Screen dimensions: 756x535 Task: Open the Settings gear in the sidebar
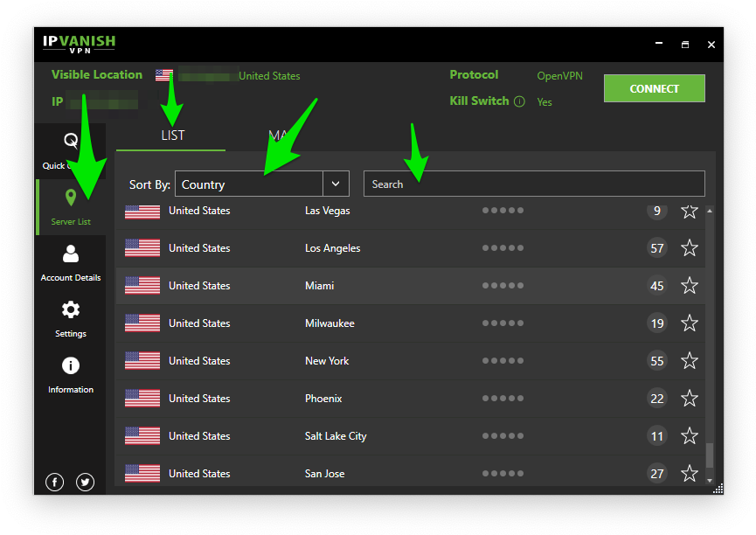[71, 319]
